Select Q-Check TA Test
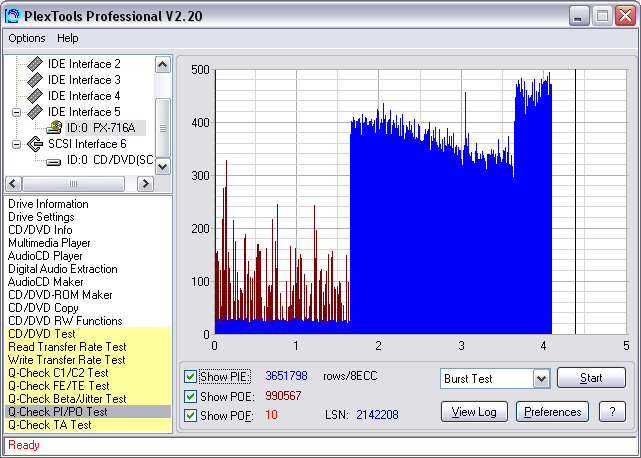 point(88,425)
